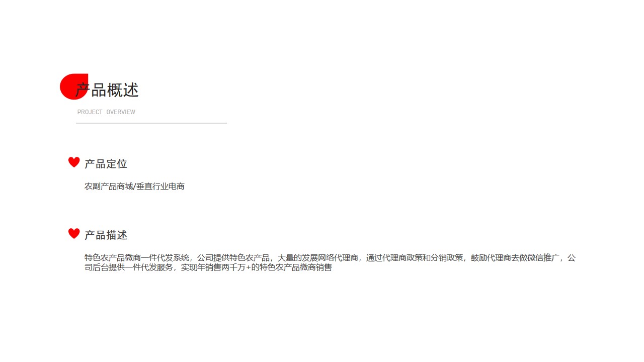This screenshot has height=362, width=644.
Task: Click the word OVERVIEW in the subtitle
Action: (x=121, y=112)
